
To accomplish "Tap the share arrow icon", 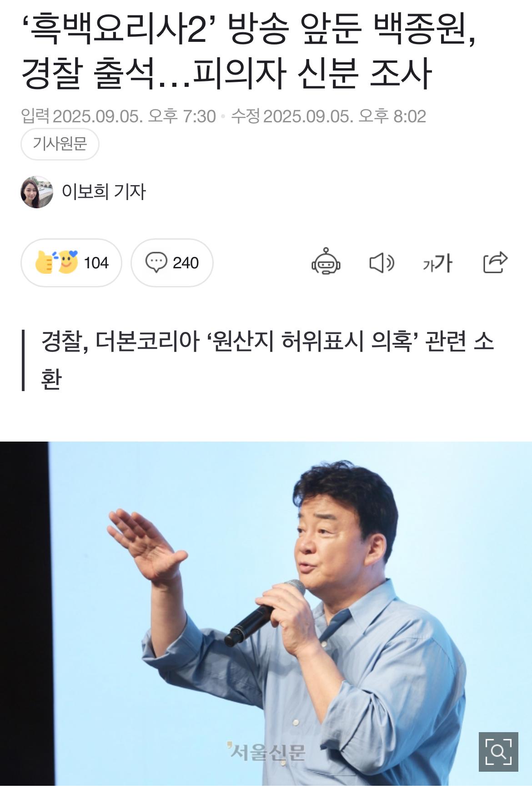I will tap(495, 262).
